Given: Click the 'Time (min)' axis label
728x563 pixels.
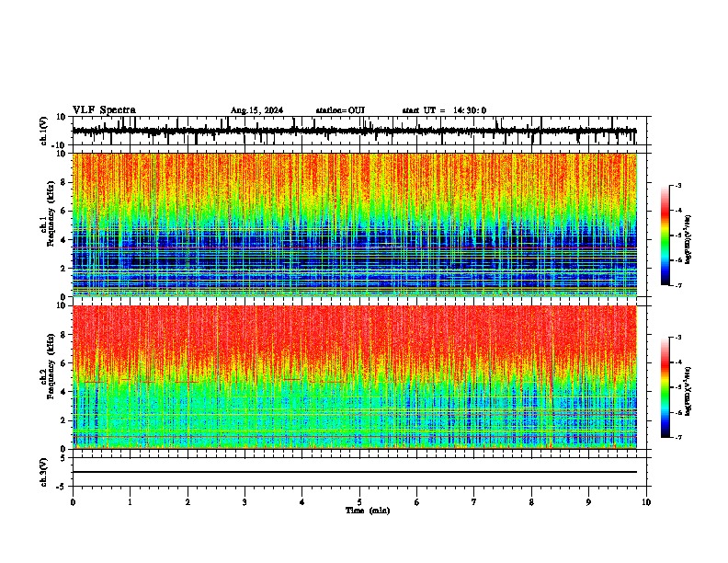Looking at the screenshot, I should tap(368, 511).
